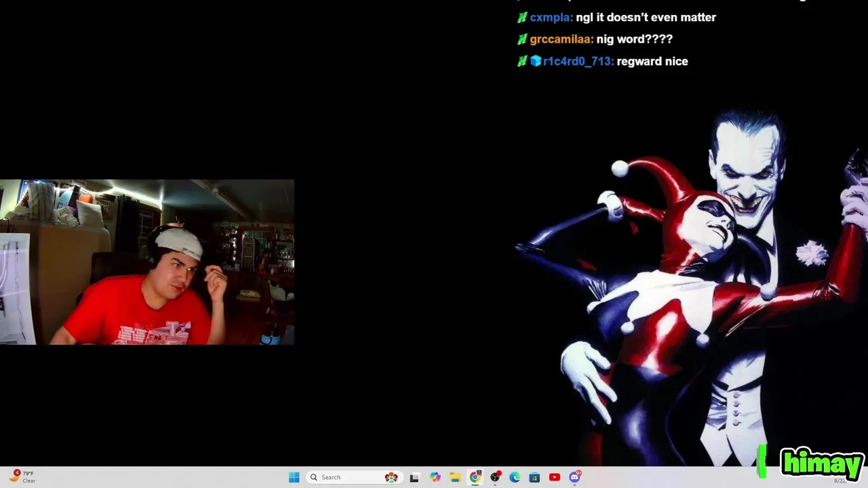Viewport: 868px width, 488px height.
Task: Click the webcam video feed
Action: pyautogui.click(x=147, y=262)
